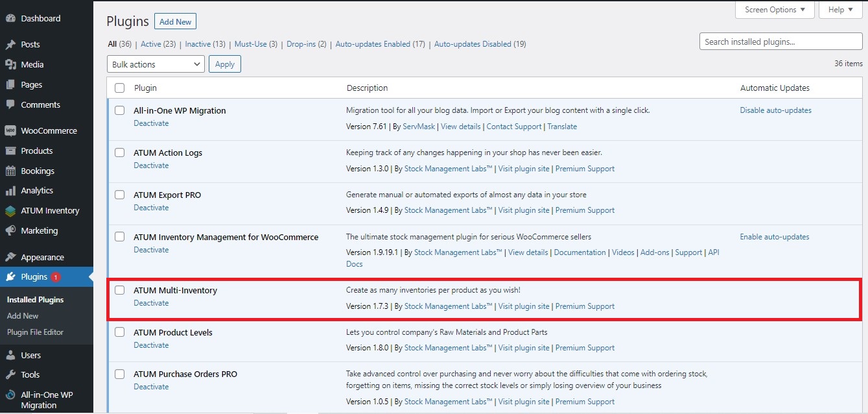Toggle the select-all plugins header checkbox
Screen dimensions: 868x414
point(119,88)
